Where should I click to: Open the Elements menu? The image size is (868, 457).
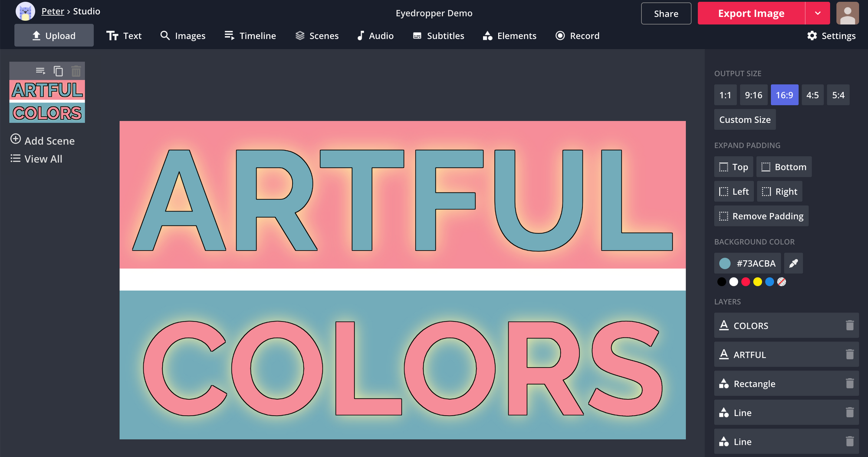tap(510, 36)
